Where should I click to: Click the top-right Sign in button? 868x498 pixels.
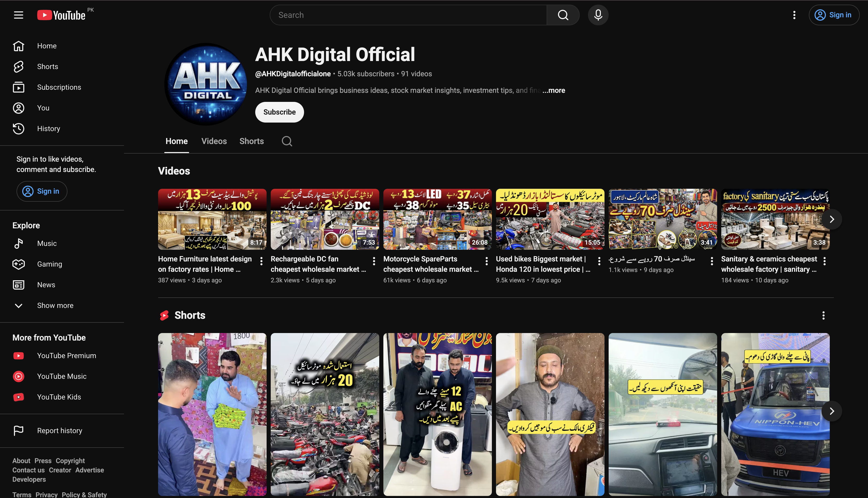point(834,15)
